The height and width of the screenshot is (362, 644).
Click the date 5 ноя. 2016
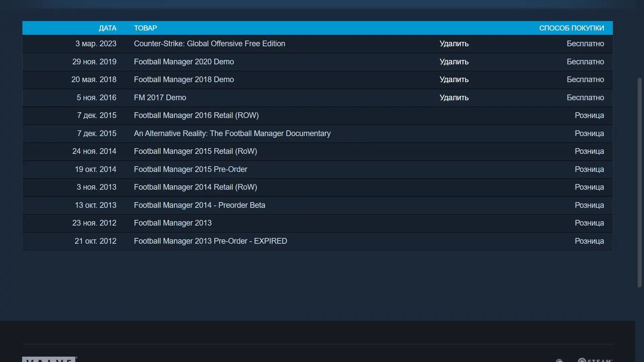point(97,98)
